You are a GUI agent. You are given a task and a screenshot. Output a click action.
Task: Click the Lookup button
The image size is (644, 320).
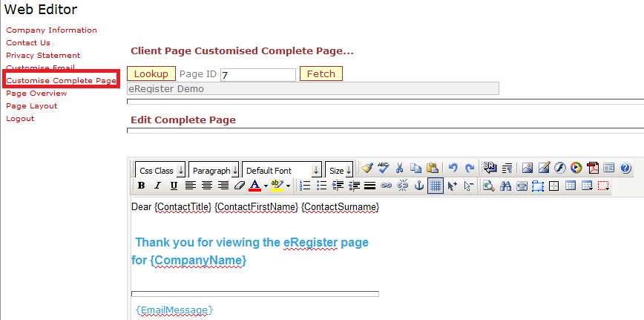coord(151,74)
